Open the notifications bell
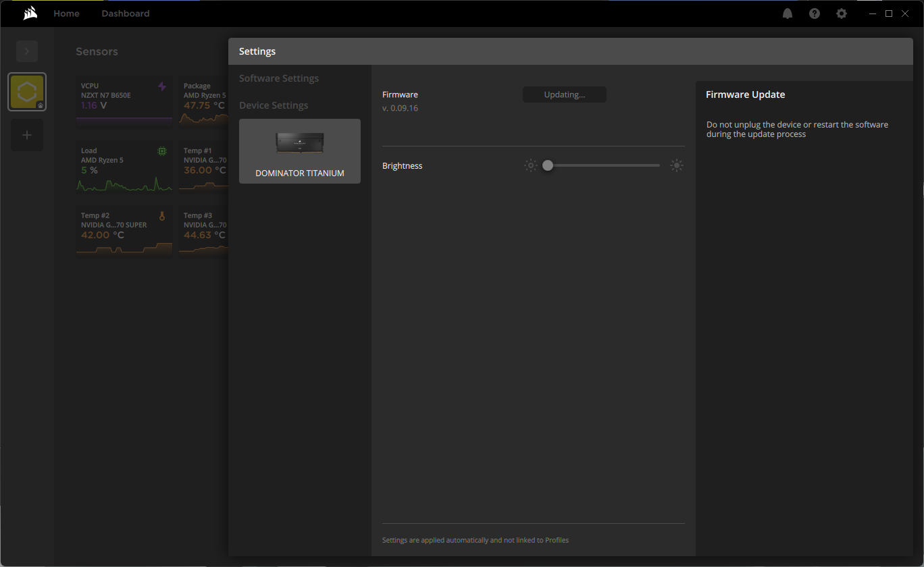 tap(788, 13)
